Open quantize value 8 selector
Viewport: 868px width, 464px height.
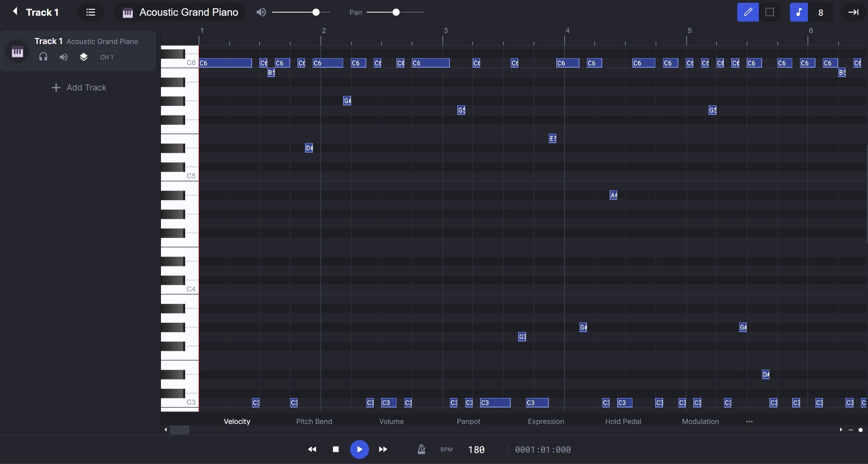[820, 13]
